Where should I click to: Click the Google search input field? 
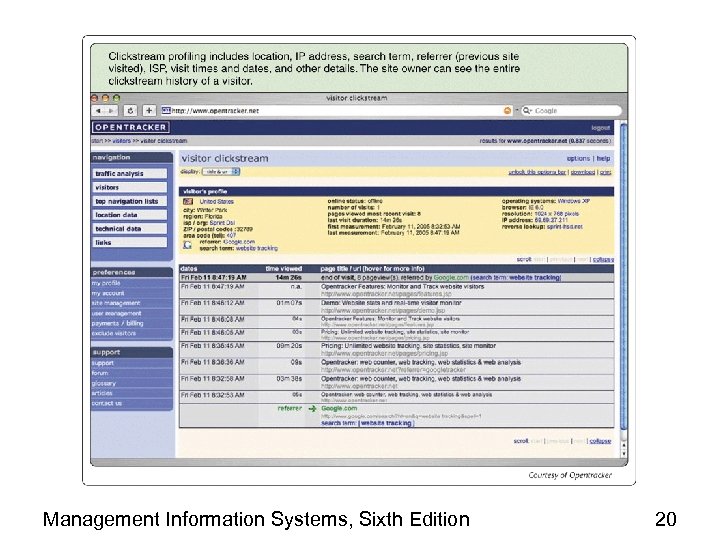pyautogui.click(x=572, y=111)
